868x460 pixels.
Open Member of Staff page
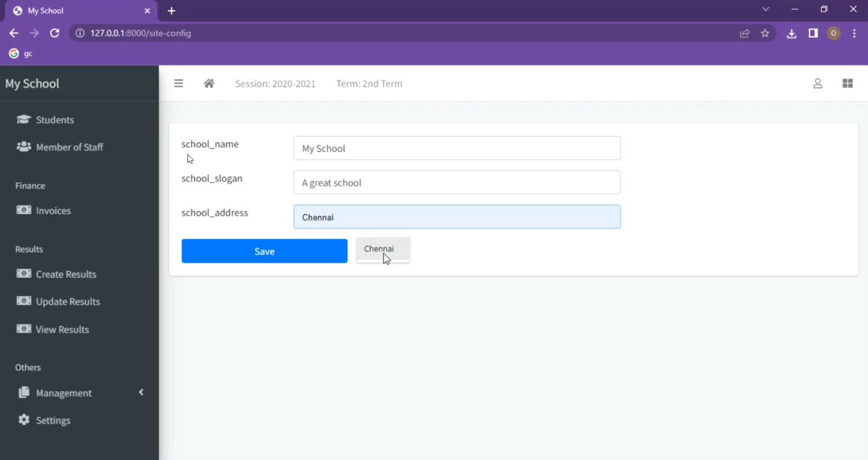(69, 147)
